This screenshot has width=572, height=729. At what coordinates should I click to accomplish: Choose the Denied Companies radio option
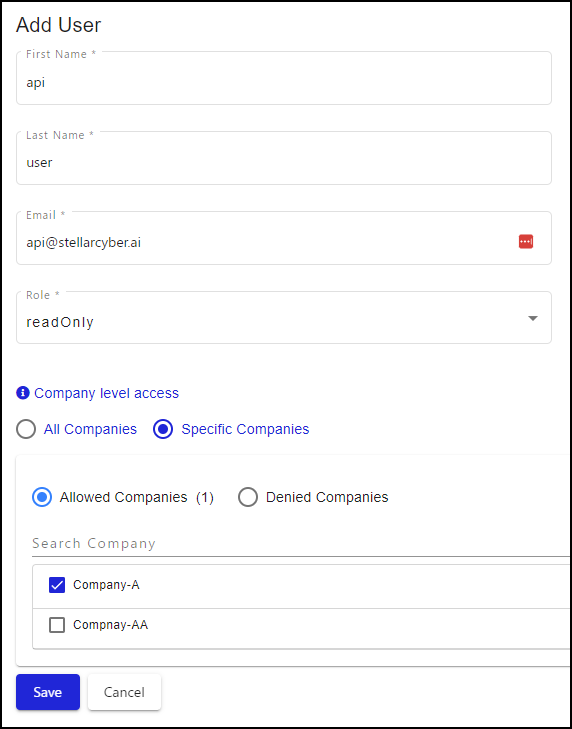point(248,497)
